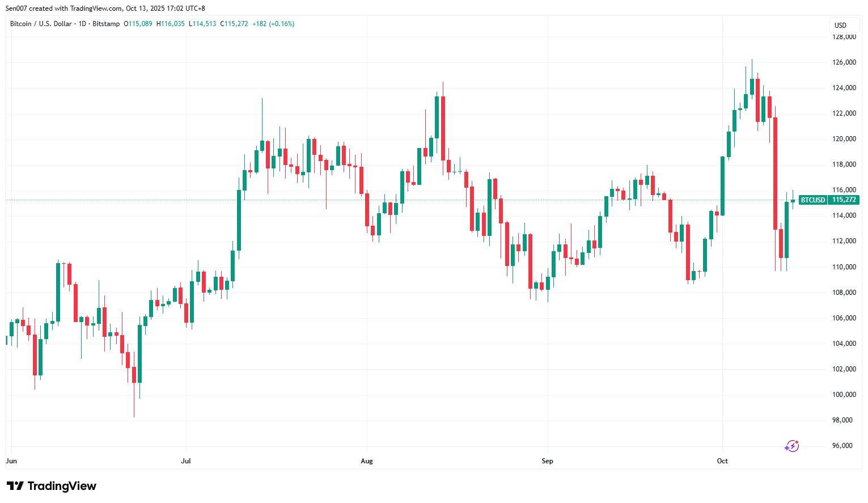Image resolution: width=868 pixels, height=503 pixels.
Task: Click the TradingView logo
Action: coord(52,486)
